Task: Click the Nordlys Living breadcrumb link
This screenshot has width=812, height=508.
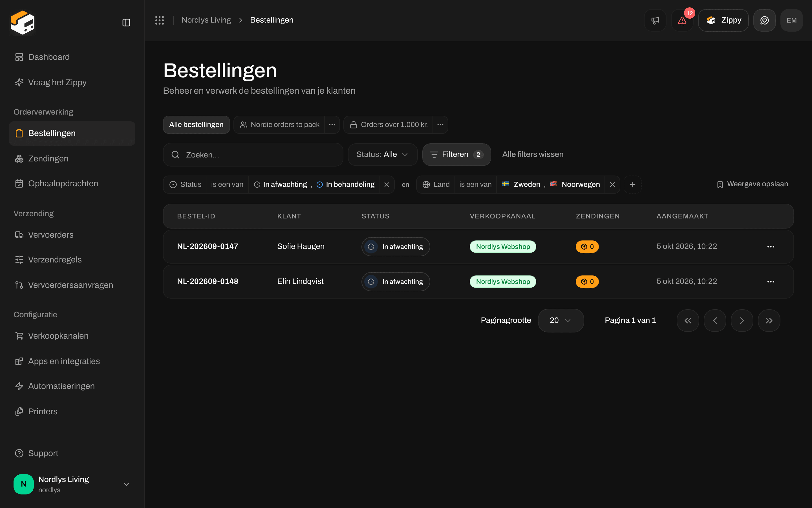Action: tap(206, 20)
